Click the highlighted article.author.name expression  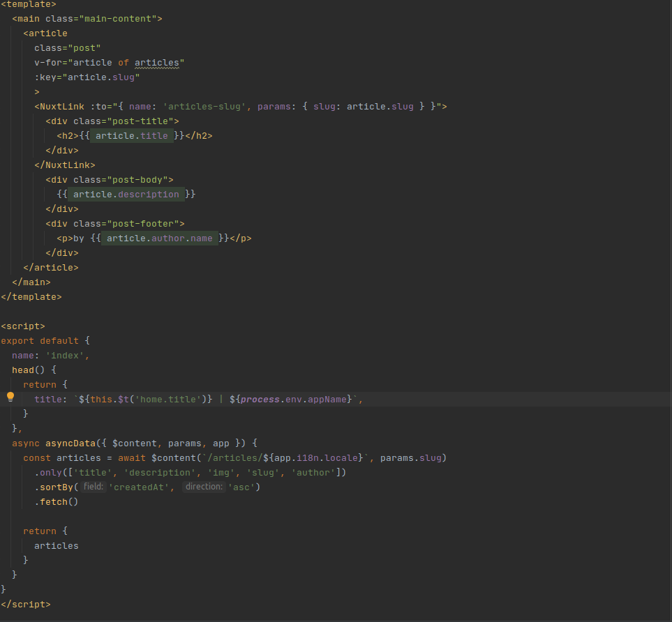click(159, 238)
